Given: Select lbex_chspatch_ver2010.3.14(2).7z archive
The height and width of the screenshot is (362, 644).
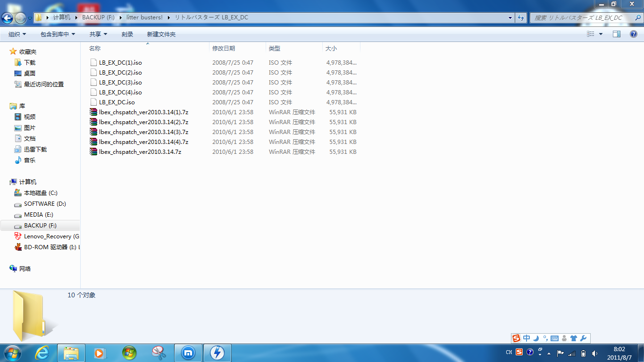Looking at the screenshot, I should (143, 122).
